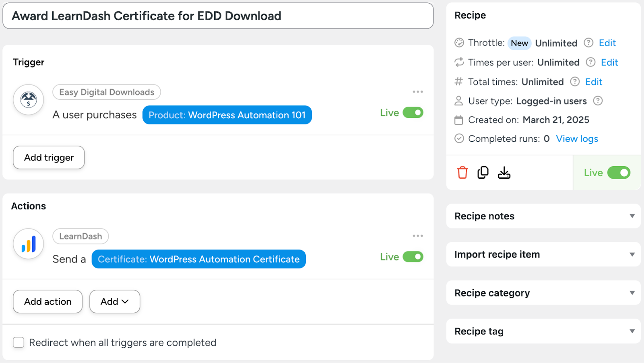
Task: Click the red trash delete recipe icon
Action: pyautogui.click(x=462, y=173)
